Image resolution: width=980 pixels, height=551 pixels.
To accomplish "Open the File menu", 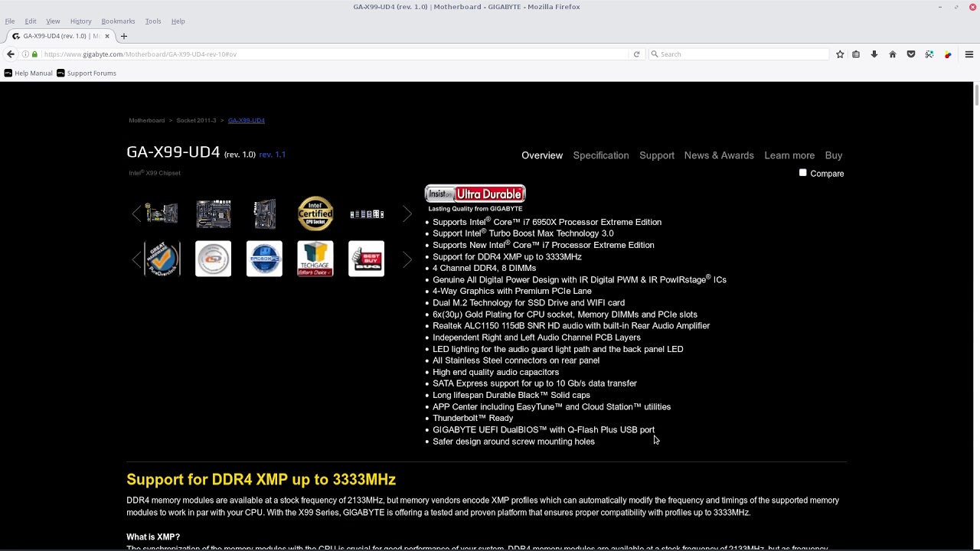I will pos(10,21).
